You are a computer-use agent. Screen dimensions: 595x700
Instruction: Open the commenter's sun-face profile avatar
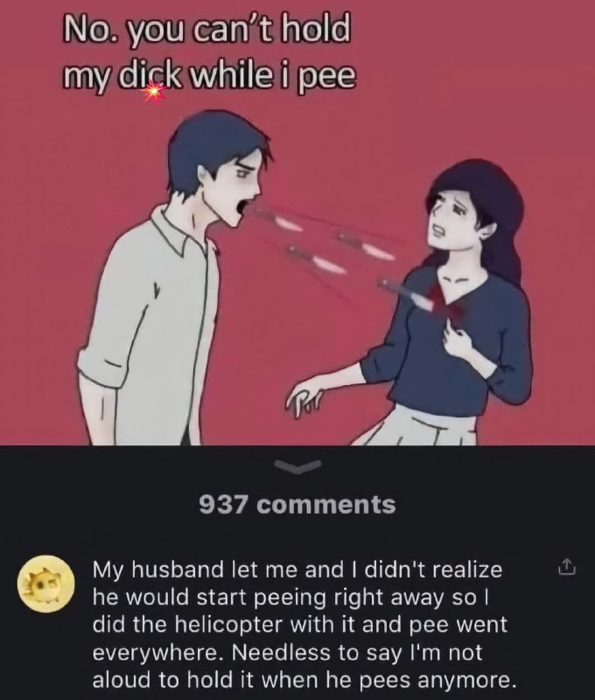coord(44,584)
